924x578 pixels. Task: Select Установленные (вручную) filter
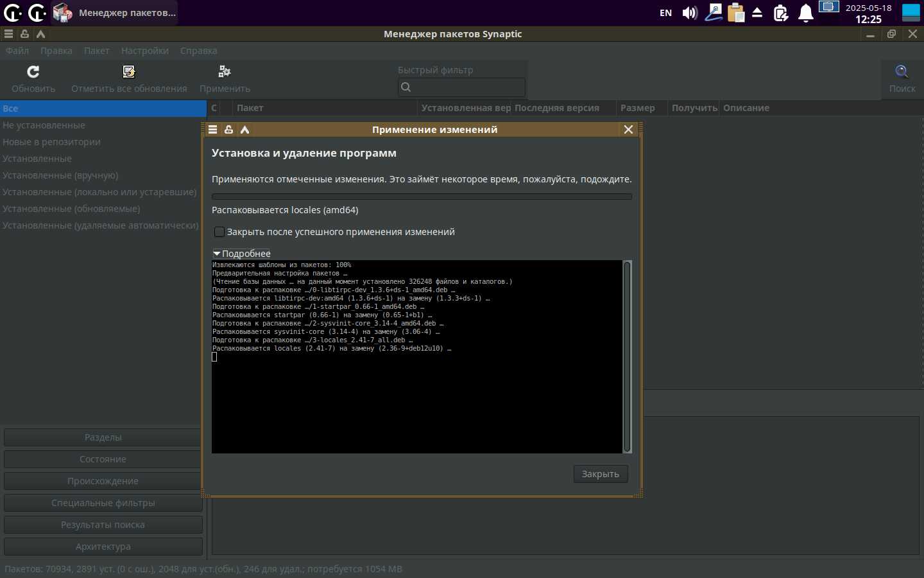point(103,175)
